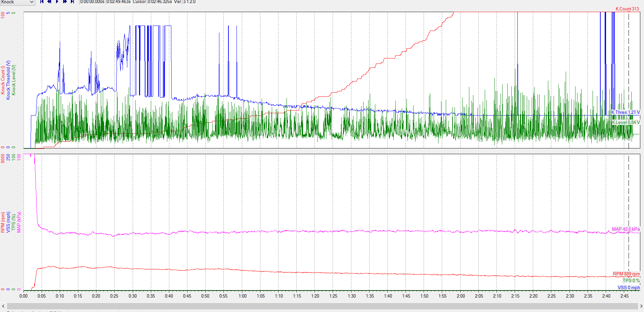Viewport: 644px width, 312px height.
Task: Click the left arrow of the horizontal scrollbar
Action: tap(3, 306)
